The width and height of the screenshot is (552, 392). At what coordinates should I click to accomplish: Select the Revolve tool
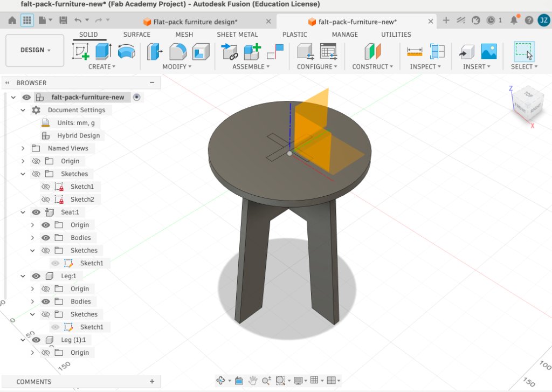(x=126, y=51)
